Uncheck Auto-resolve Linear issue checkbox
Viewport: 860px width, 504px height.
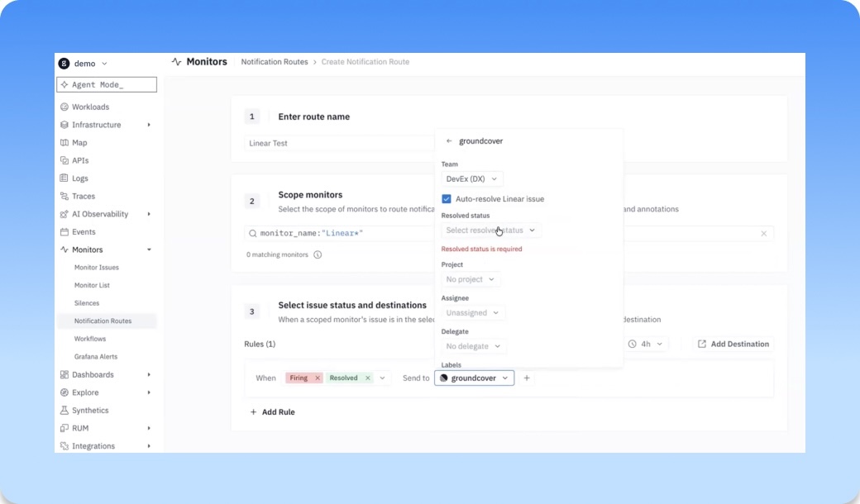coord(447,199)
